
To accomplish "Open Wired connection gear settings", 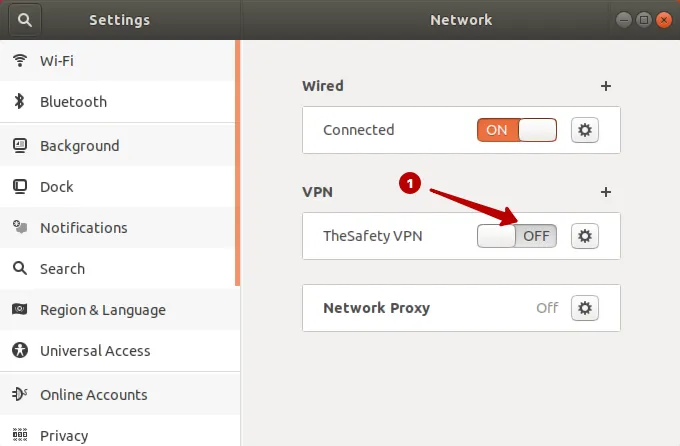I will pos(585,130).
